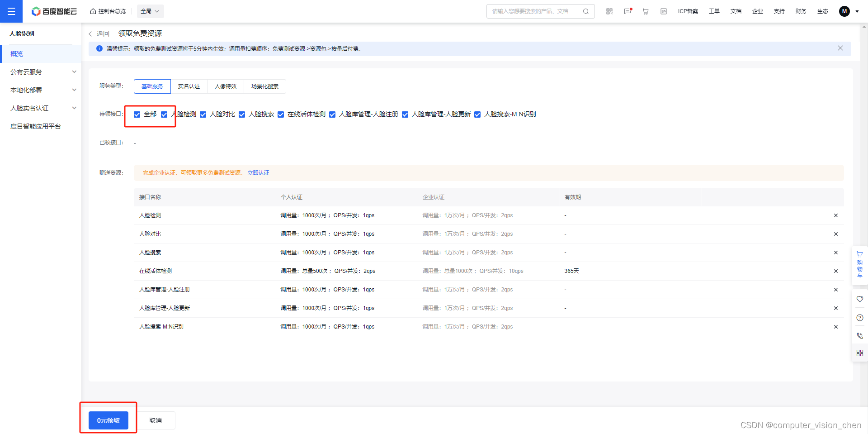Uncheck the 人脸对比 checkbox

click(203, 114)
